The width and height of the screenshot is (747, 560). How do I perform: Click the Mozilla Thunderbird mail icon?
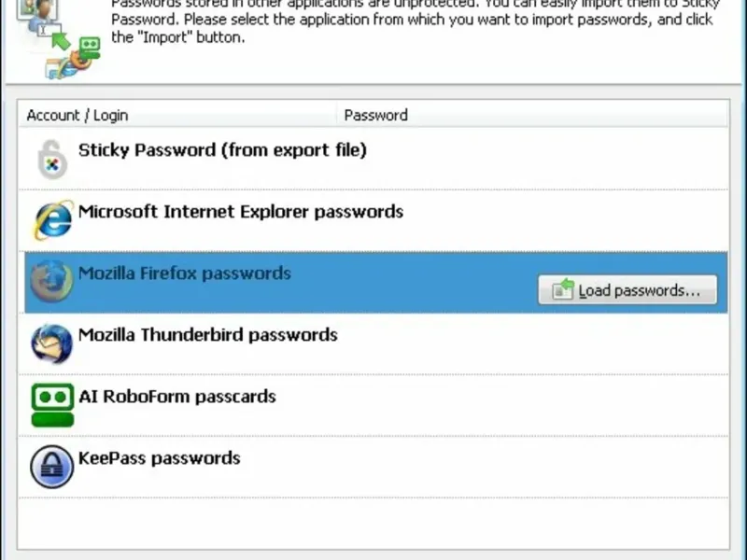[x=51, y=343]
